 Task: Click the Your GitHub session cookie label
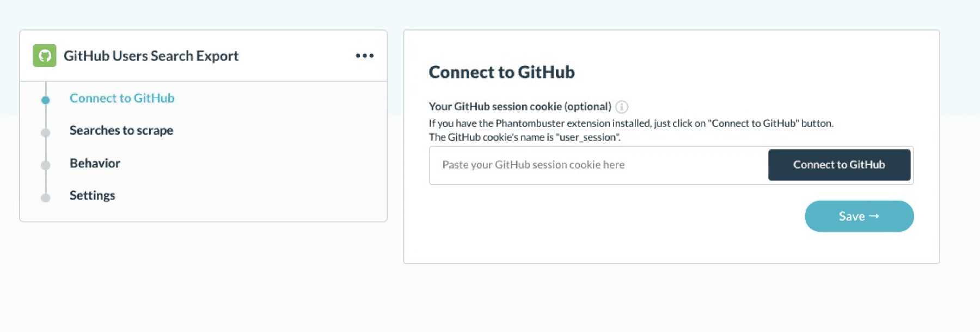(x=519, y=106)
